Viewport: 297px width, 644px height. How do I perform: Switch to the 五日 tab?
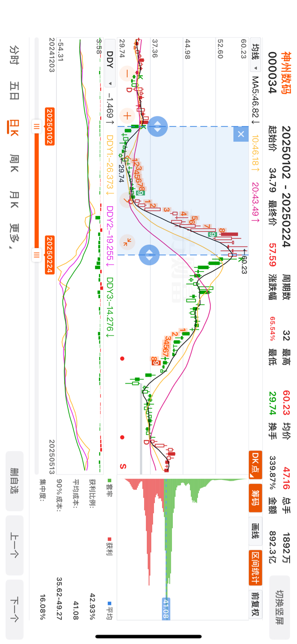[x=14, y=91]
